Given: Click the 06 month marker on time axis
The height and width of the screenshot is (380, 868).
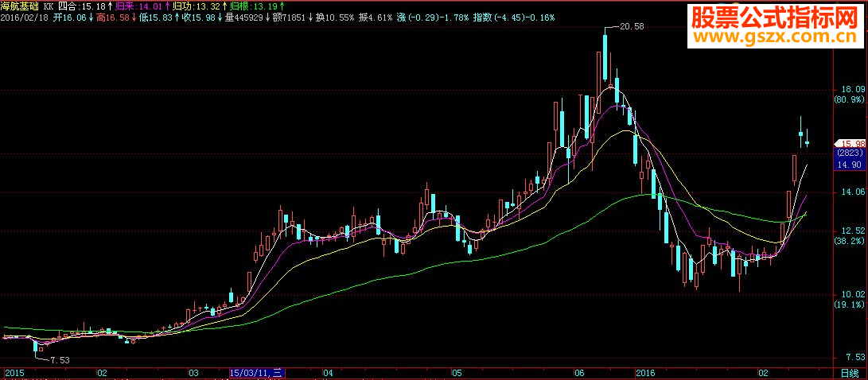Looking at the screenshot, I should click(579, 374).
